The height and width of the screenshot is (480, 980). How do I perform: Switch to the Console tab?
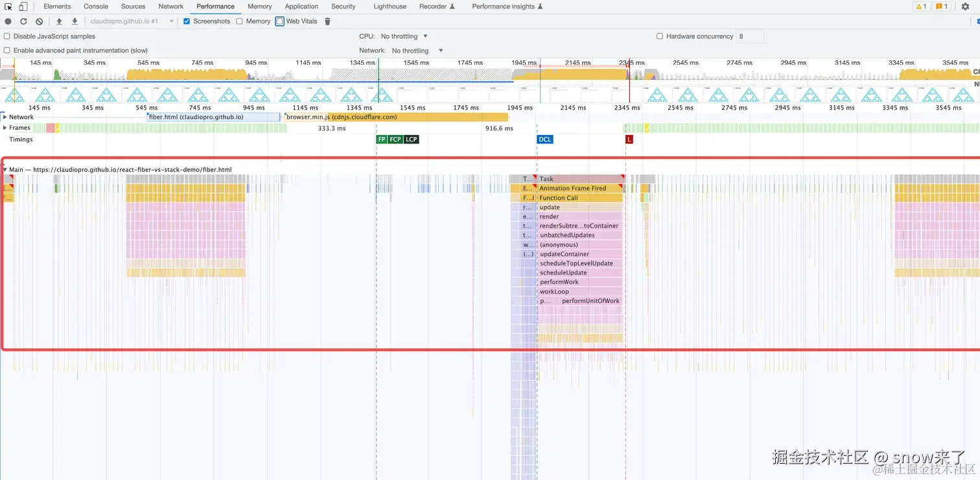pos(96,6)
